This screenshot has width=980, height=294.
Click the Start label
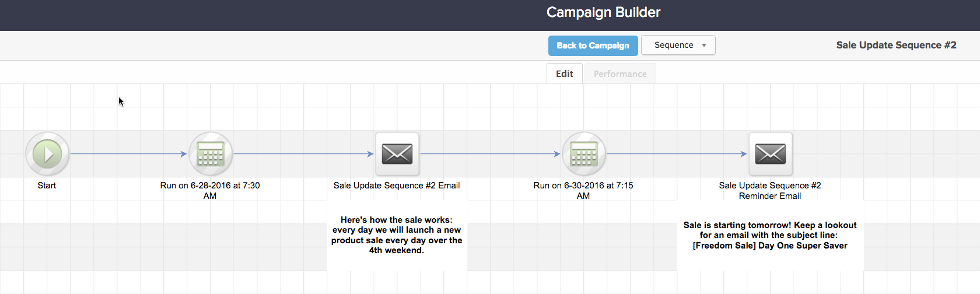[x=47, y=185]
